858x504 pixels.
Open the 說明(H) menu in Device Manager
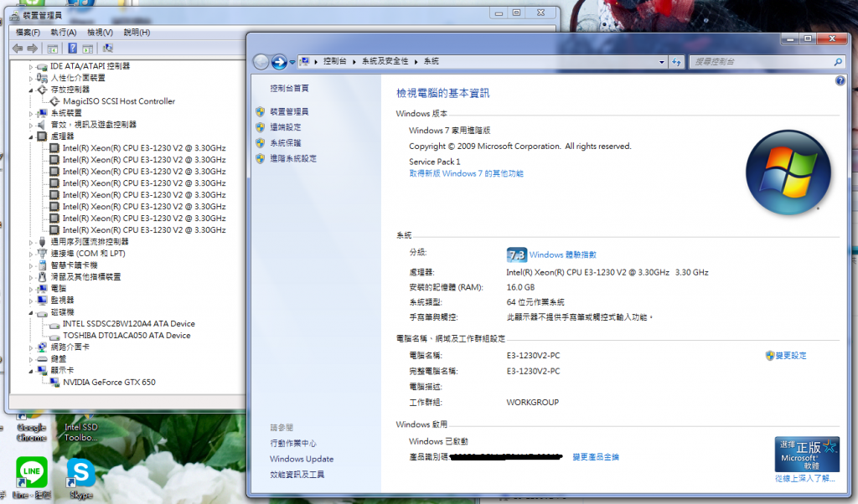(x=137, y=33)
